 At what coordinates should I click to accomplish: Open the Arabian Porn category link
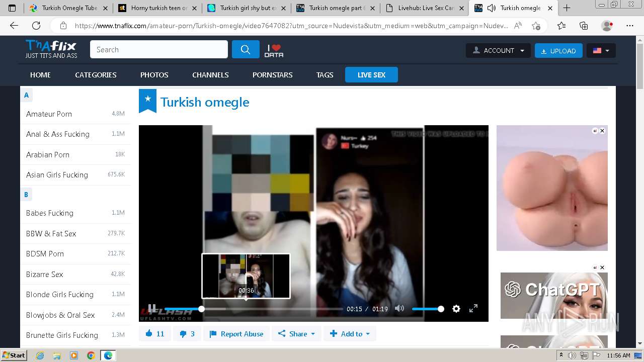tap(48, 155)
